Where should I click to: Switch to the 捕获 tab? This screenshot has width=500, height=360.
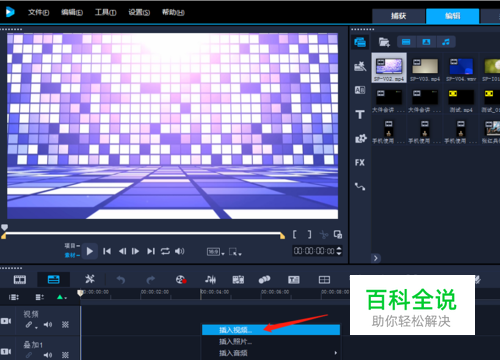tap(398, 16)
